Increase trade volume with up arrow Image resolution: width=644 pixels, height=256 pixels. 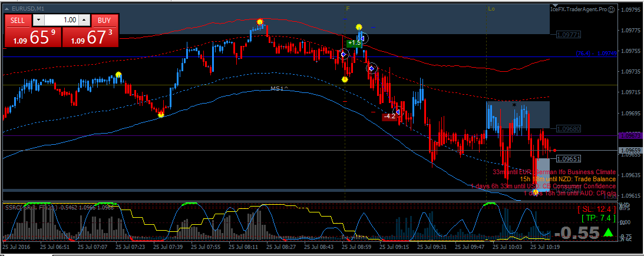pyautogui.click(x=84, y=20)
